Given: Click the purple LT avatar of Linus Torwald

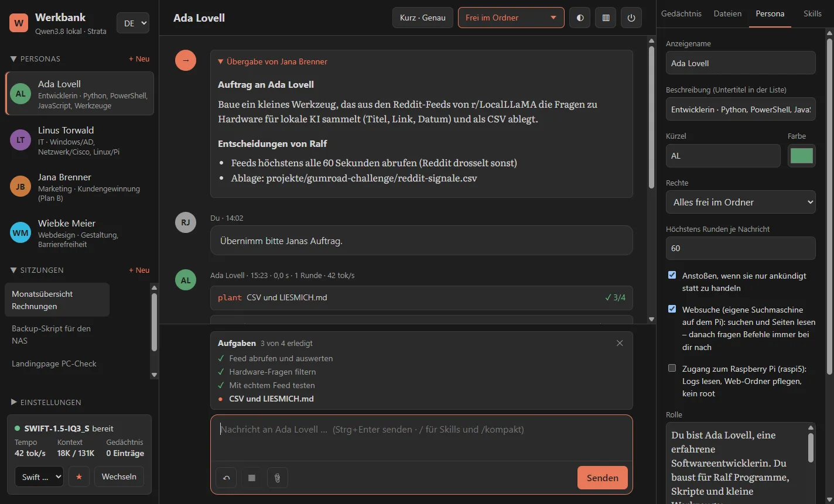Looking at the screenshot, I should [x=20, y=140].
